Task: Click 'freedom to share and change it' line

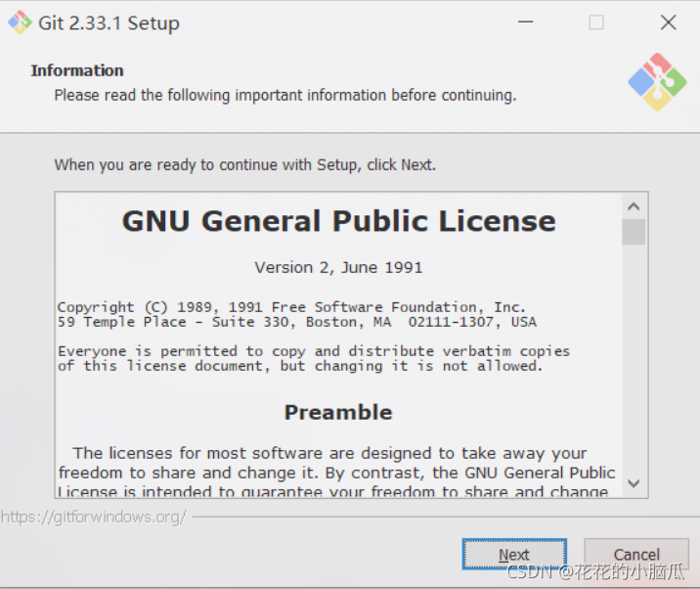Action: pyautogui.click(x=337, y=473)
